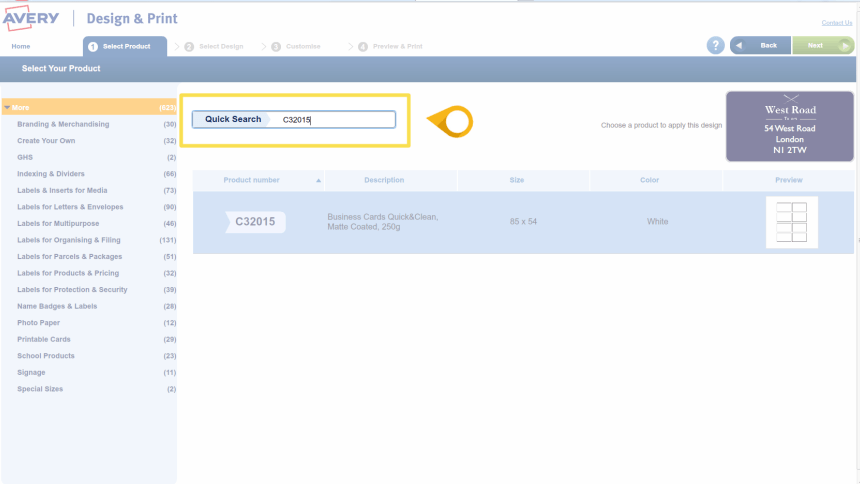This screenshot has height=484, width=860.
Task: Click the Quick Search input field
Action: pos(336,120)
